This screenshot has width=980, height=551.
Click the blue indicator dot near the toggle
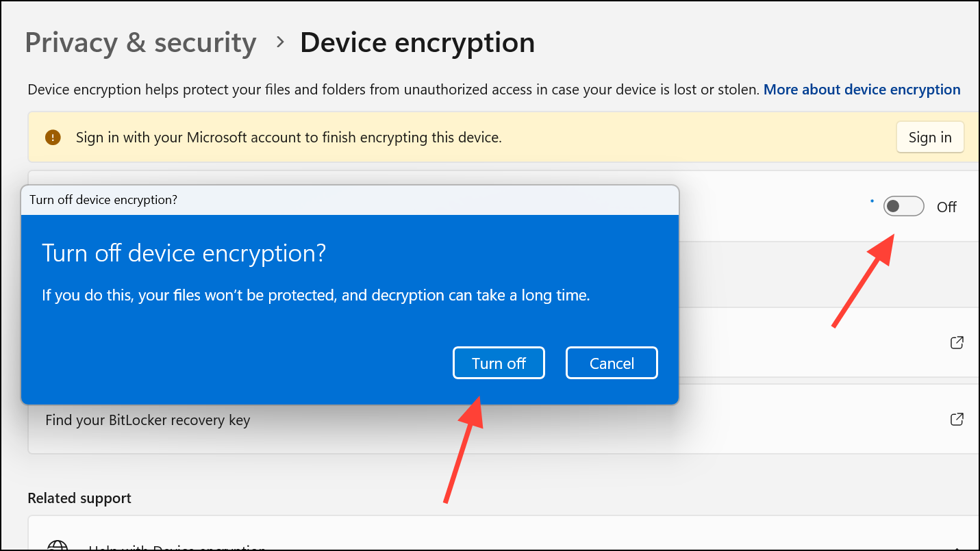click(x=872, y=200)
